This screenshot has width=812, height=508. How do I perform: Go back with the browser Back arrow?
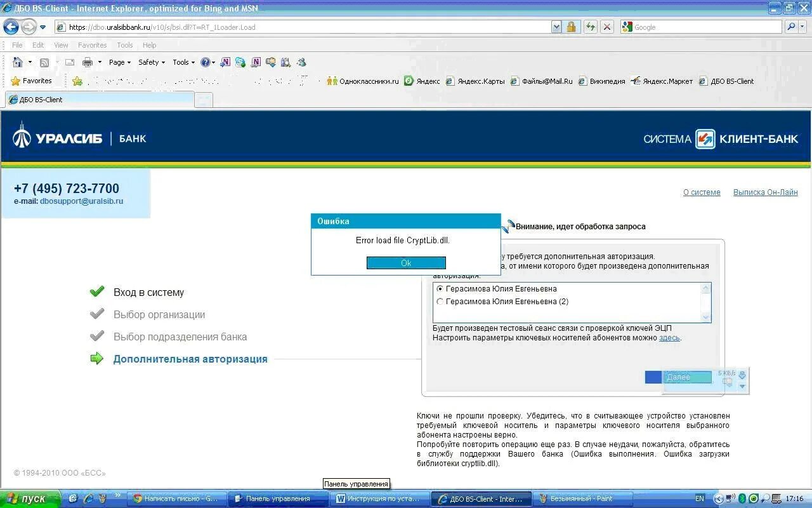[x=11, y=27]
